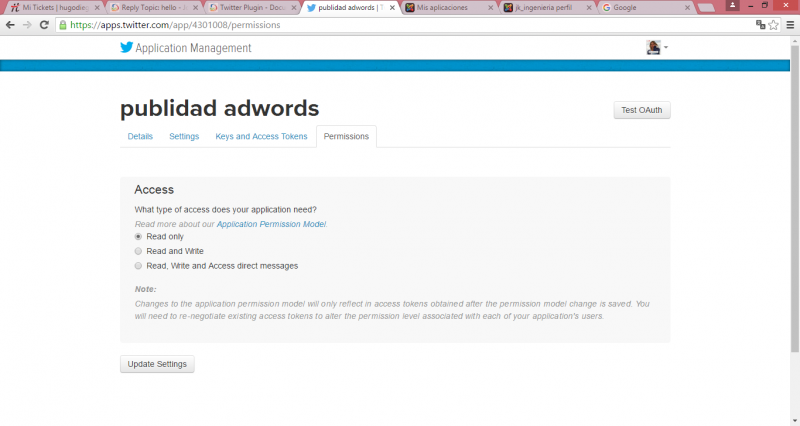Open the Chrome hamburger menu

(x=790, y=25)
